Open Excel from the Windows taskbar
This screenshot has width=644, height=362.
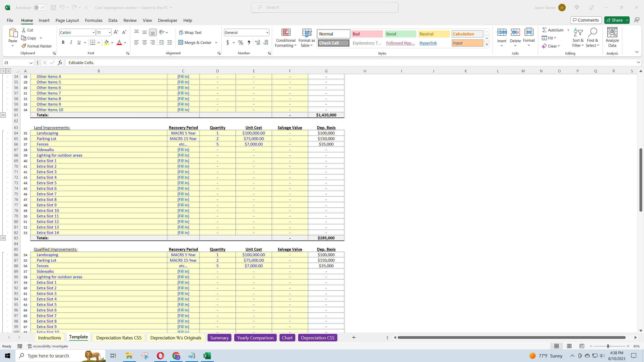(207, 356)
